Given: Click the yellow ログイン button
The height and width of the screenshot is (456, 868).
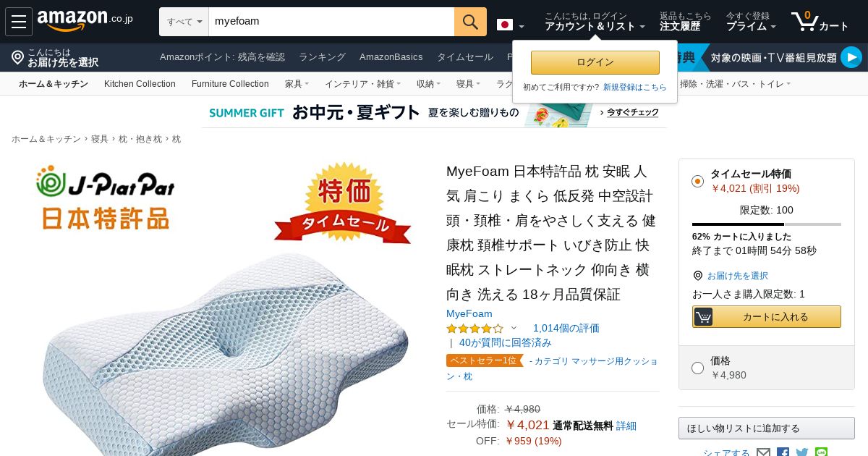Looking at the screenshot, I should (595, 62).
